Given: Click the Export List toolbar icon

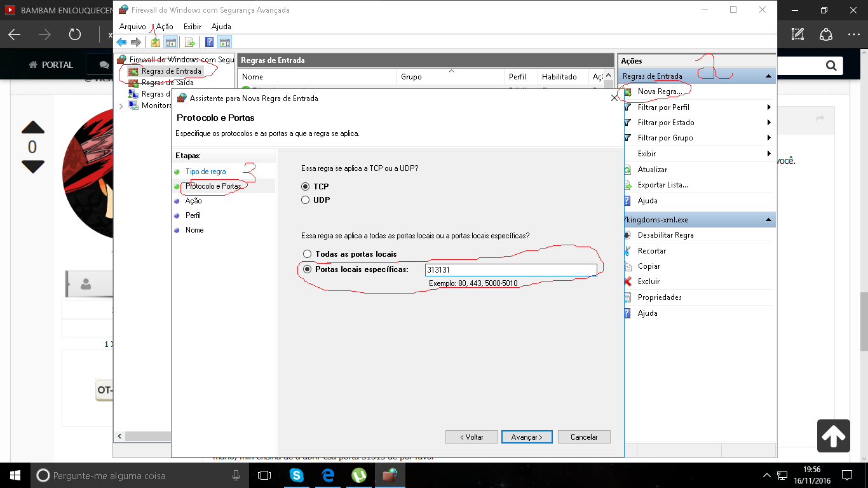Looking at the screenshot, I should [x=189, y=43].
